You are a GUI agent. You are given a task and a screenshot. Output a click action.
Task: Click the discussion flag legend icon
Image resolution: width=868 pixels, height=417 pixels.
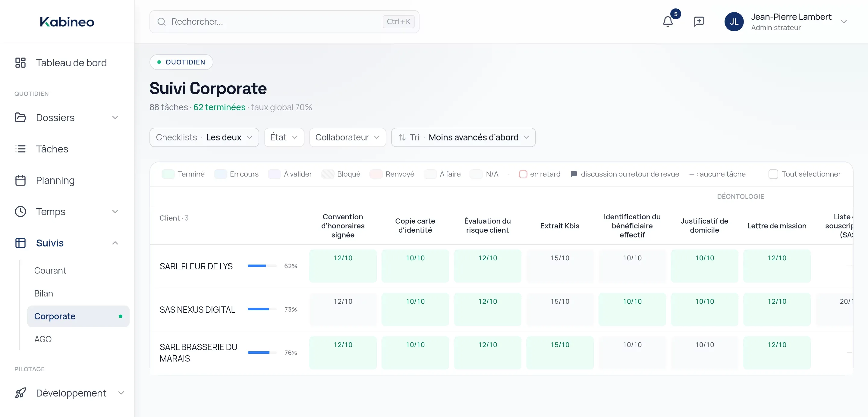pyautogui.click(x=574, y=174)
